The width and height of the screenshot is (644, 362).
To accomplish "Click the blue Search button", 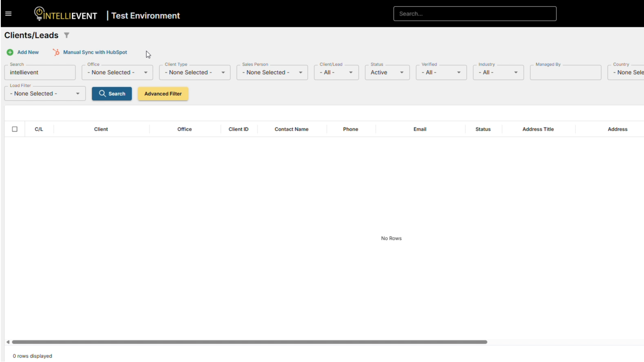I will [x=112, y=94].
